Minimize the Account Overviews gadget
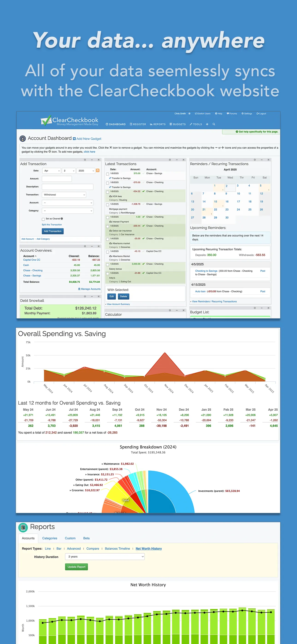 (92, 246)
